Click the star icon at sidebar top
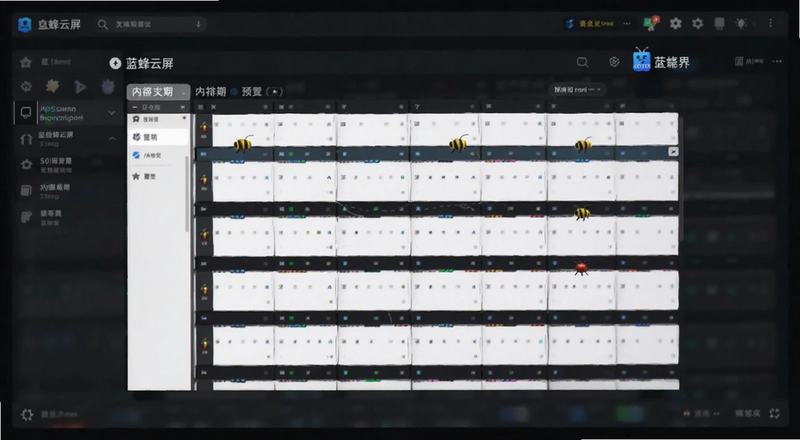Viewport: 800px width, 440px height. tap(26, 62)
